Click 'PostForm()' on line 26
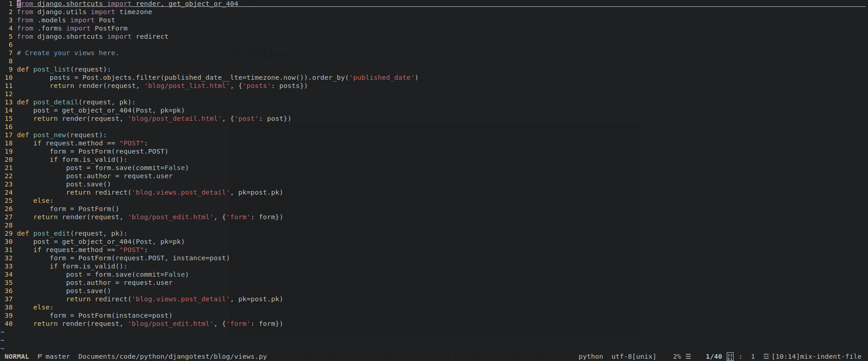Image resolution: width=868 pixels, height=361 pixels. (x=99, y=209)
